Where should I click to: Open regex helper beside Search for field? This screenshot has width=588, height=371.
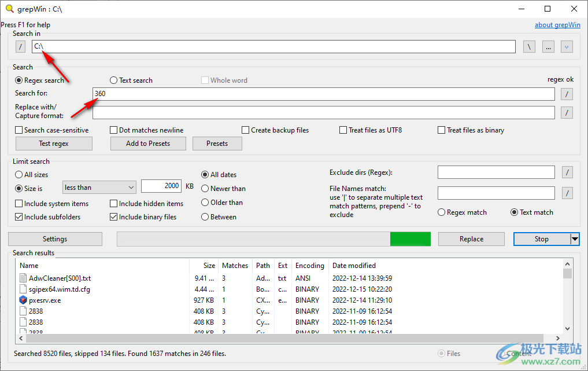(x=567, y=94)
